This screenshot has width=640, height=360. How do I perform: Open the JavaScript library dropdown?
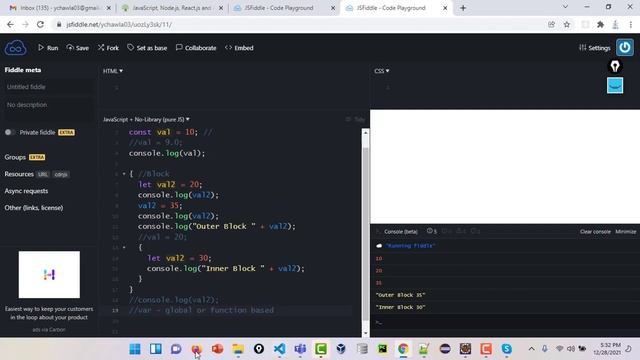[x=146, y=120]
